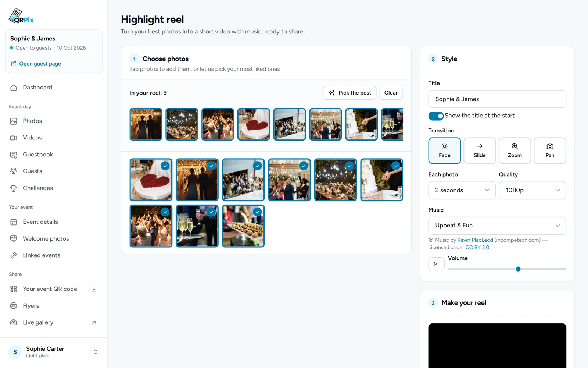Click the Challenges trophy icon
588x368 pixels.
[14, 188]
